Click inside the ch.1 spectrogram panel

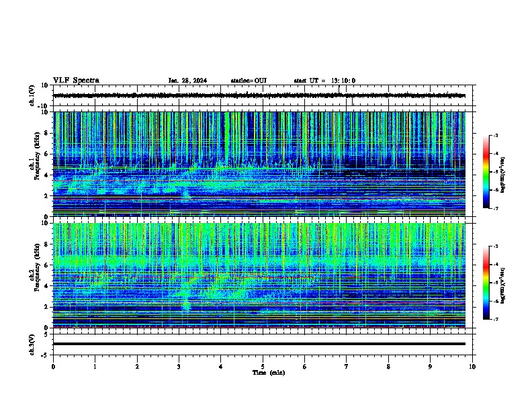click(259, 164)
